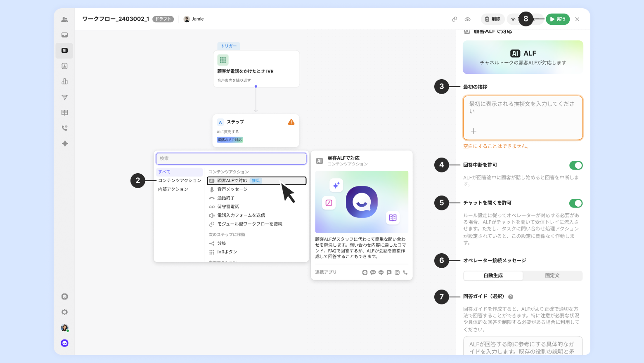Click the 削除 delete button
The height and width of the screenshot is (363, 644).
pyautogui.click(x=492, y=19)
